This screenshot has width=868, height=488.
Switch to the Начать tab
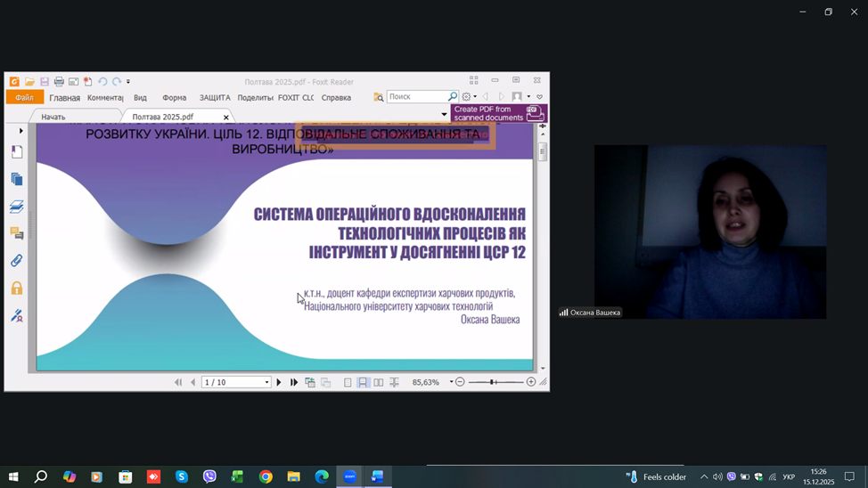[53, 117]
